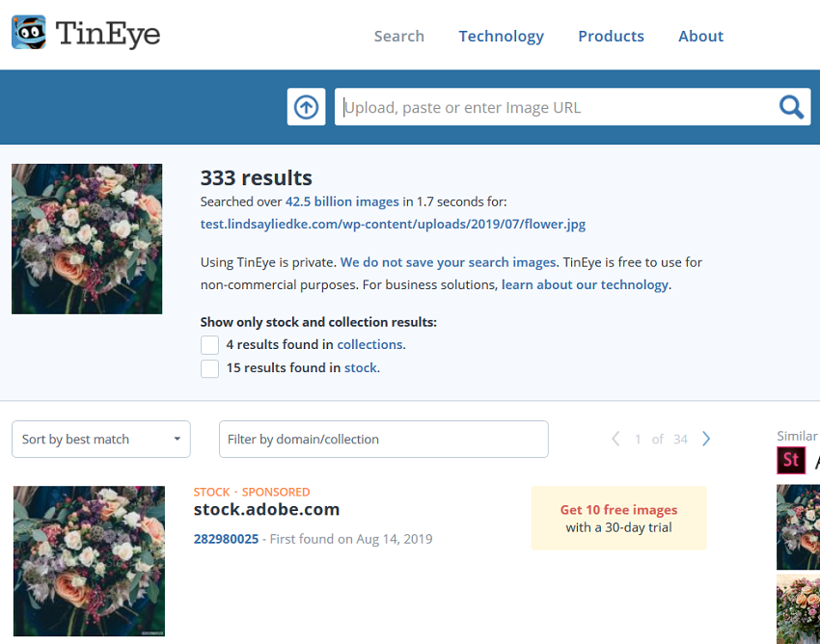The height and width of the screenshot is (644, 820).
Task: Click the 42.5 billion images link
Action: point(342,201)
